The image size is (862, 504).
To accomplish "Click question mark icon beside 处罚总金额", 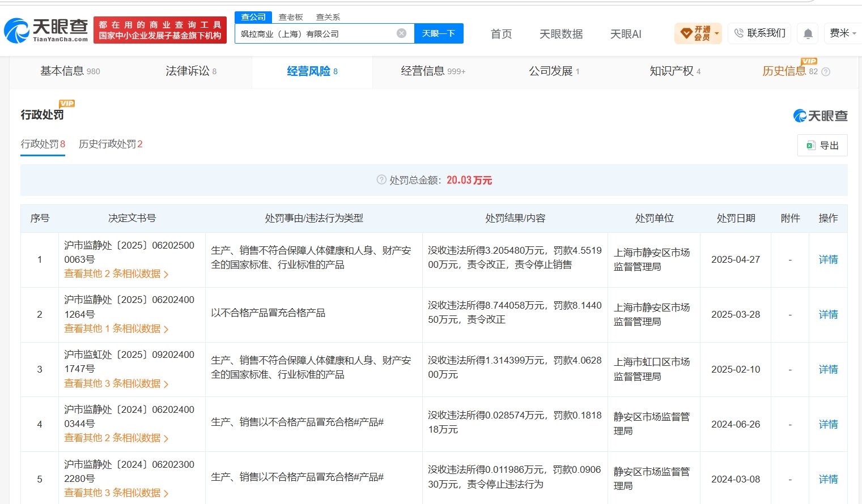I will click(381, 180).
